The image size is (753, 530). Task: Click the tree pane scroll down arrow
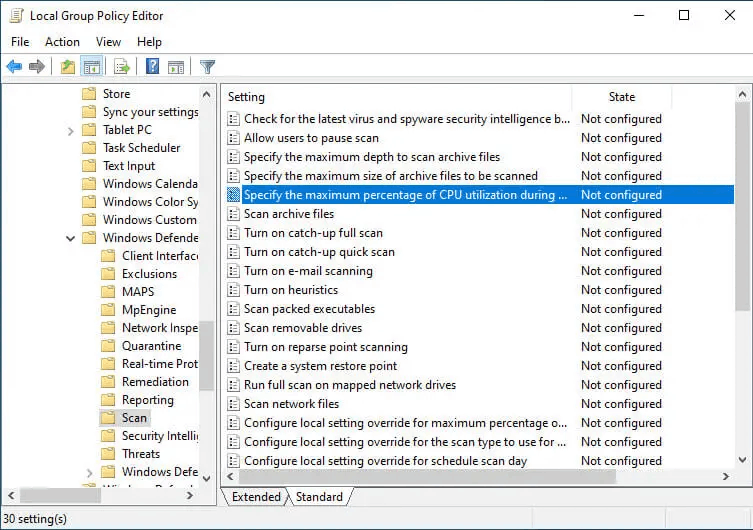click(206, 479)
